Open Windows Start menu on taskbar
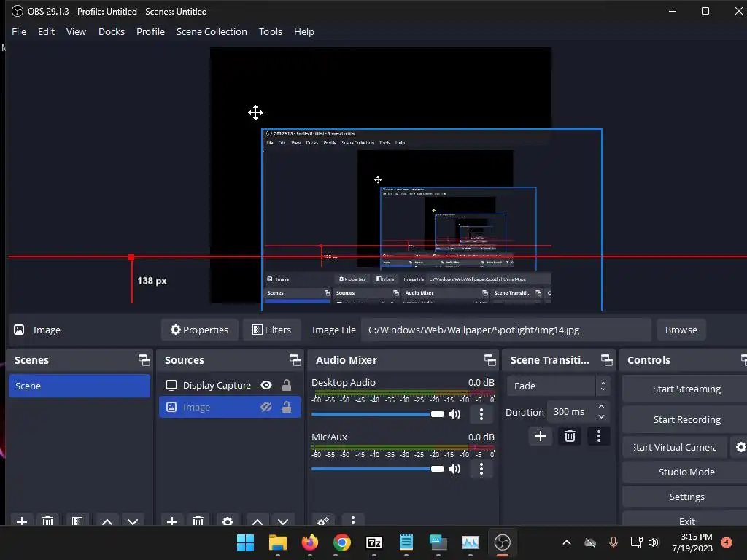Screen dimensions: 747x560 246,542
